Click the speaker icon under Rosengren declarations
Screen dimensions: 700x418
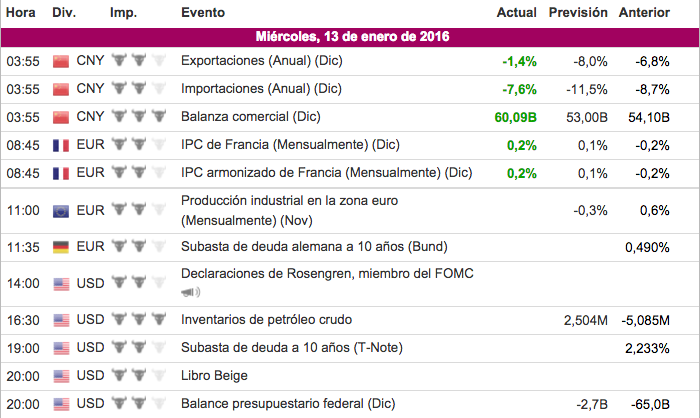190,292
